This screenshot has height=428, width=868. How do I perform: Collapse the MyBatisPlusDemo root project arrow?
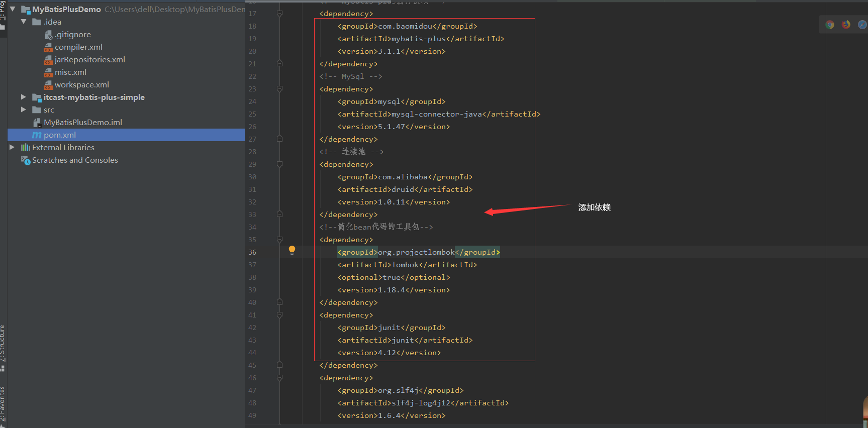click(x=13, y=9)
